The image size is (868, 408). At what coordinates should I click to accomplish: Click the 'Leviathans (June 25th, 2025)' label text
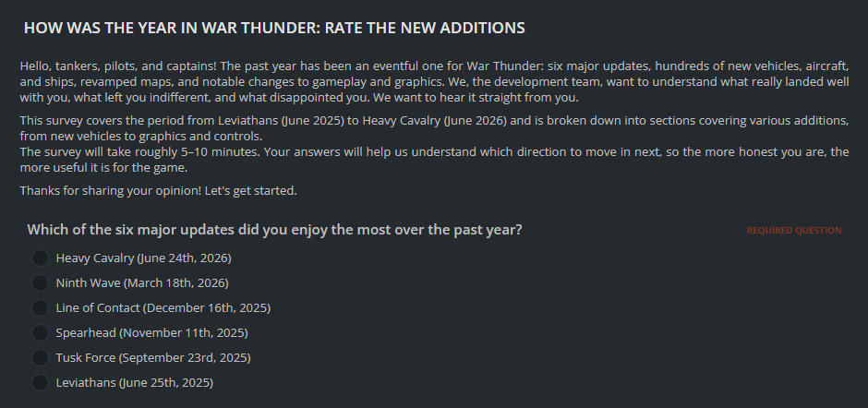(135, 382)
